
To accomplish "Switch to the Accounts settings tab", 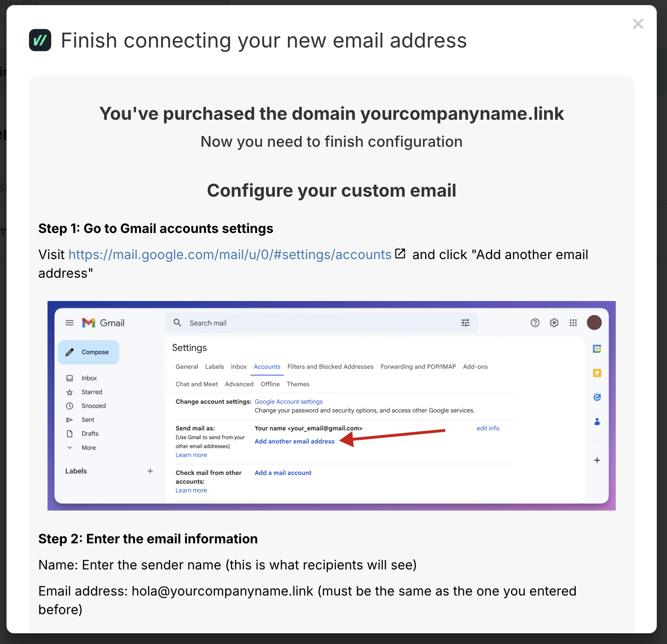I will click(x=267, y=367).
